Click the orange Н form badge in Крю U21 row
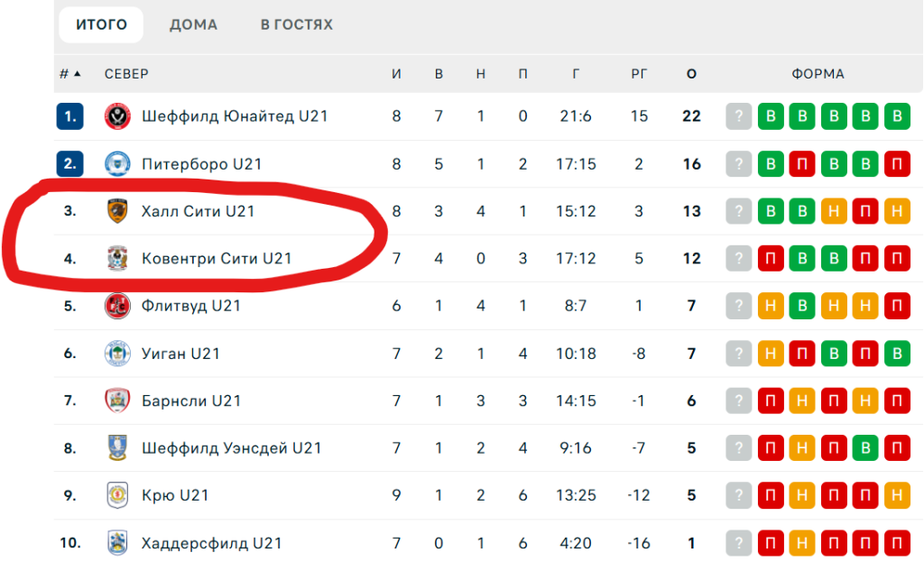The image size is (924, 562). coord(897,495)
